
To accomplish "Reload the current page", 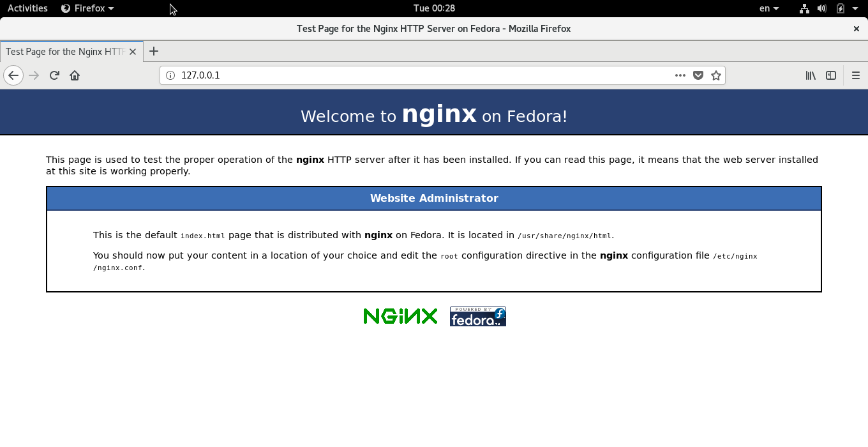I will point(54,75).
